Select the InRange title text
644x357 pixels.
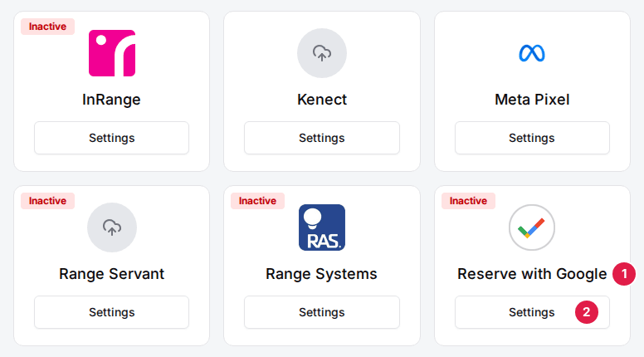(111, 100)
